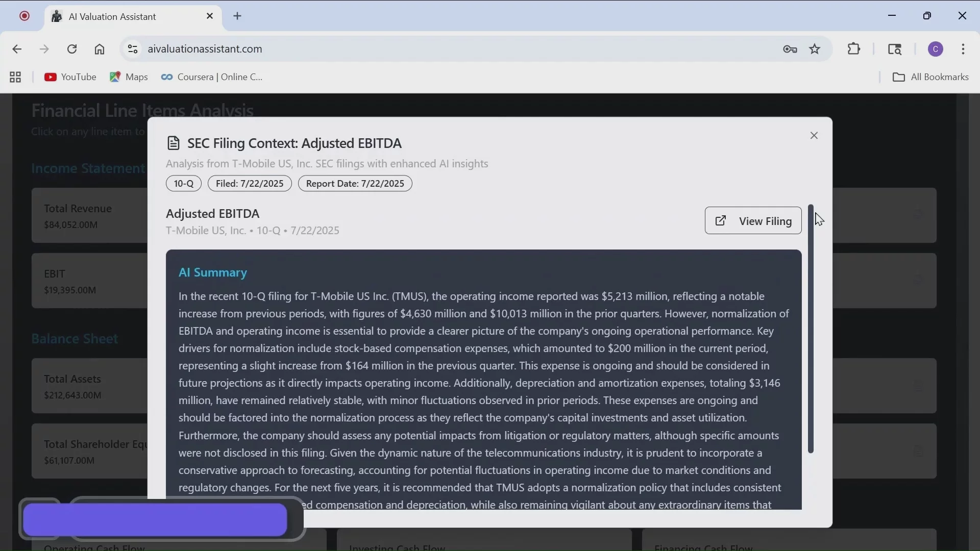Screen dimensions: 980x551
Task: Toggle the bookmark star for this page
Action: pos(815,49)
